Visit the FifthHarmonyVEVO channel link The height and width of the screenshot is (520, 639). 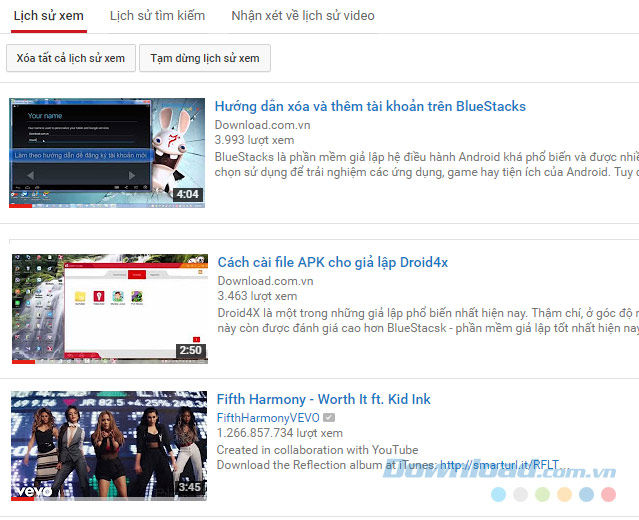click(x=268, y=418)
